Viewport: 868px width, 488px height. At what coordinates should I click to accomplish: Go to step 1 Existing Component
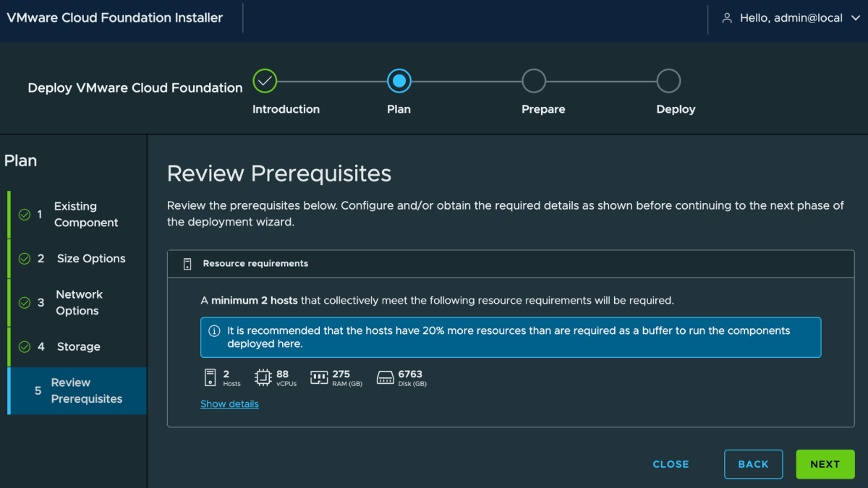(77, 215)
